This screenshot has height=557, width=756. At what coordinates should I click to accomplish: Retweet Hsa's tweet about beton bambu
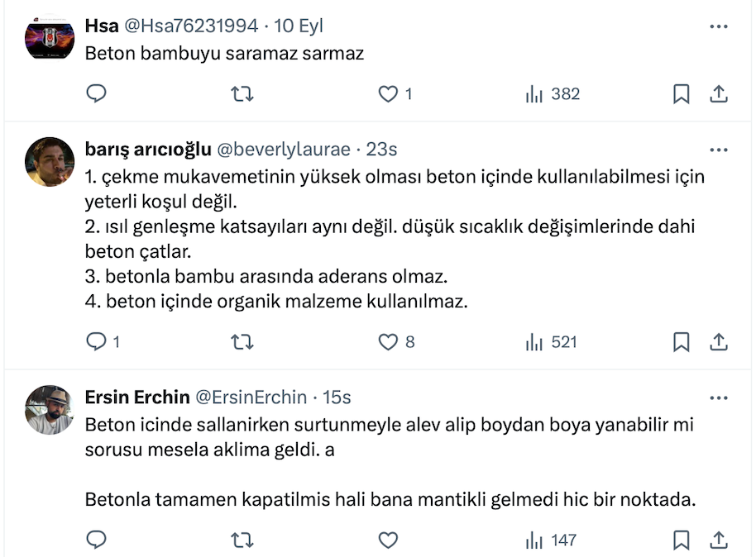242,94
